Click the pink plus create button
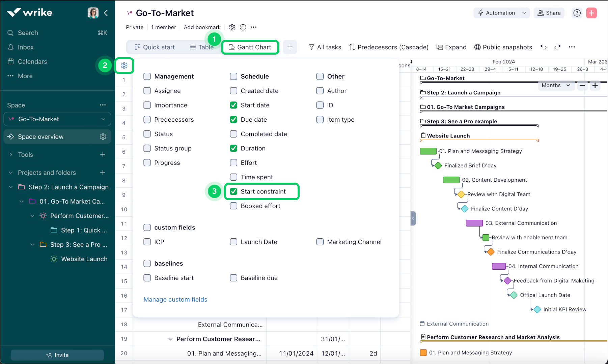Image resolution: width=608 pixels, height=364 pixels. [x=591, y=13]
